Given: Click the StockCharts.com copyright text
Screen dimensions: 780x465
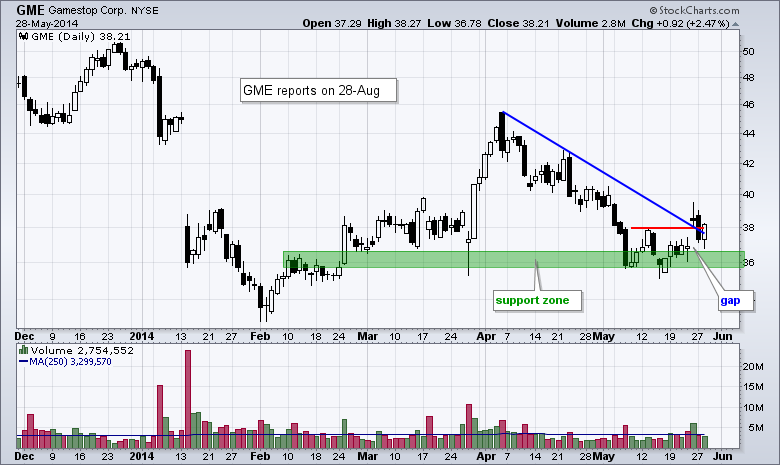Looking at the screenshot, I should (x=694, y=10).
